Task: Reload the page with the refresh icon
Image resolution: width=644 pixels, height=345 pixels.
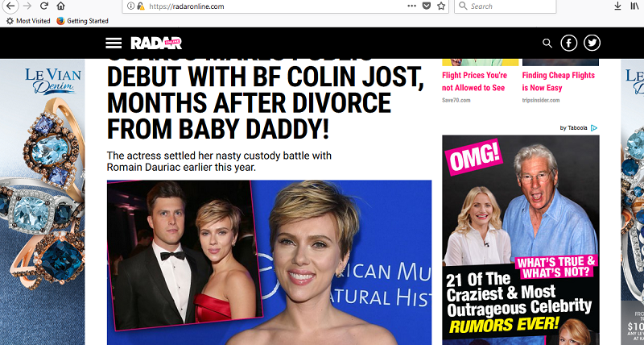Action: click(43, 6)
